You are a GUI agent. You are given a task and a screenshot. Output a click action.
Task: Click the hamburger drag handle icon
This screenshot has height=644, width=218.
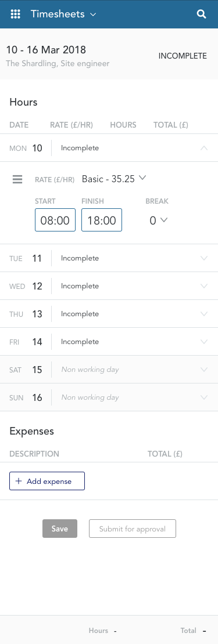pos(17,179)
